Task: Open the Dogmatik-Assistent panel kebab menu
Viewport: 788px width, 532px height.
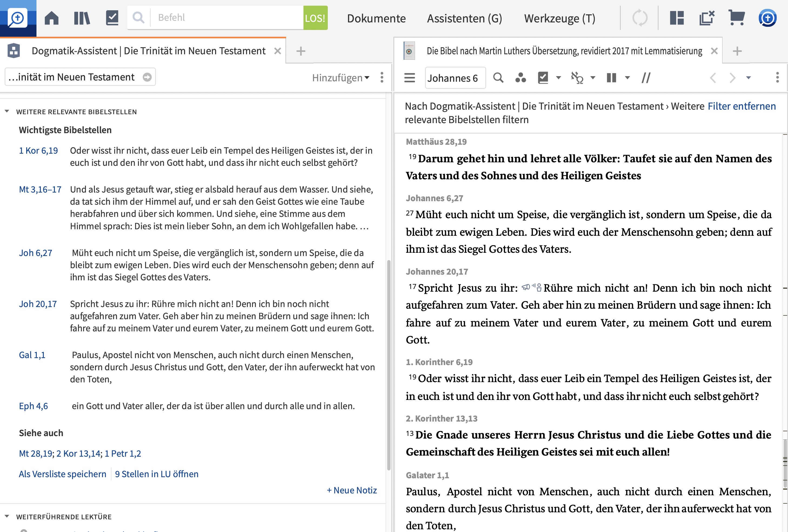Action: 382,78
